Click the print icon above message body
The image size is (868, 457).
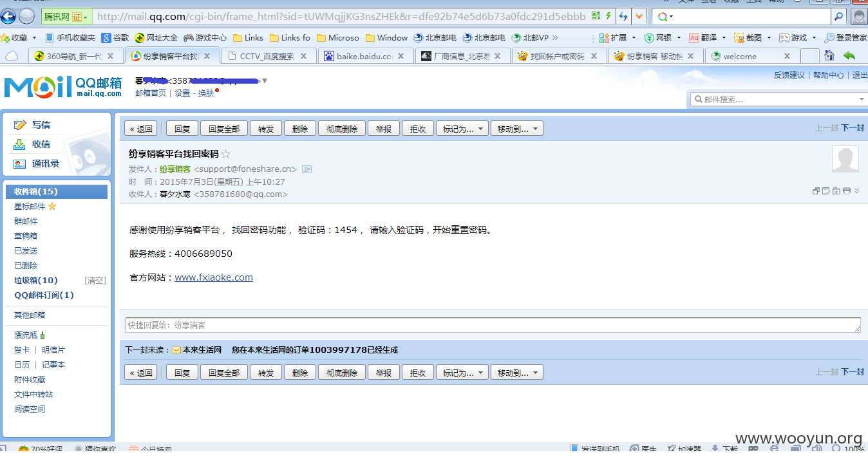[x=846, y=191]
